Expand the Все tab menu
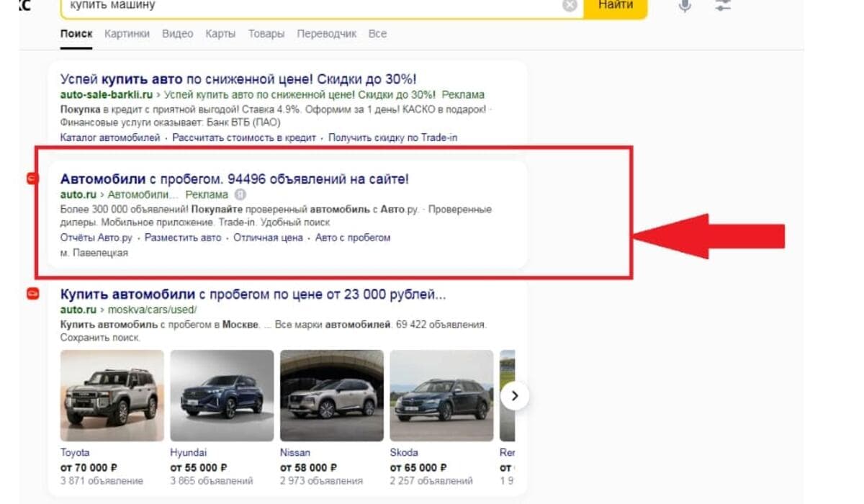Viewport: 864px width, 504px height. (x=377, y=34)
